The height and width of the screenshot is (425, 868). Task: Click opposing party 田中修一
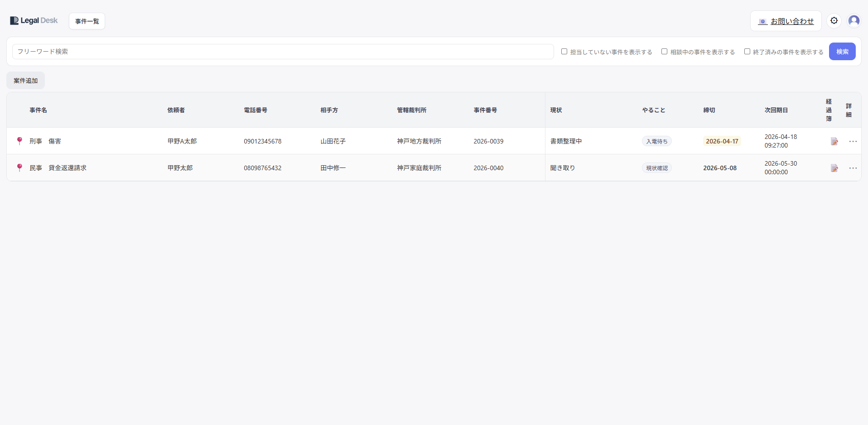point(333,168)
